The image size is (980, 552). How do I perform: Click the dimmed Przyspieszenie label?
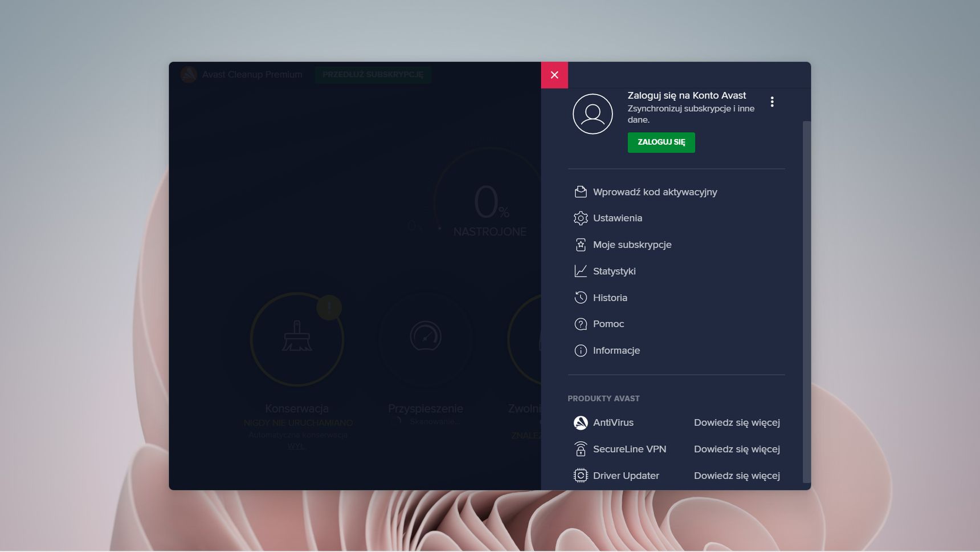pos(426,408)
